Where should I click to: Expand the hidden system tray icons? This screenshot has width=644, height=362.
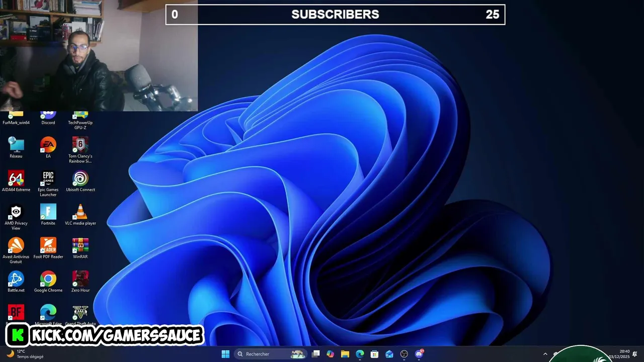pyautogui.click(x=545, y=354)
